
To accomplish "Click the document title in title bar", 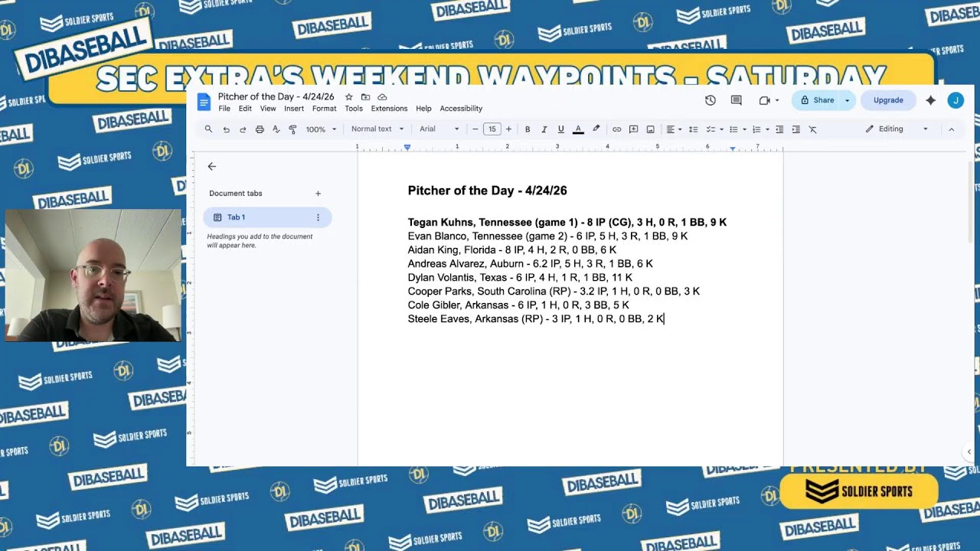I will click(276, 97).
